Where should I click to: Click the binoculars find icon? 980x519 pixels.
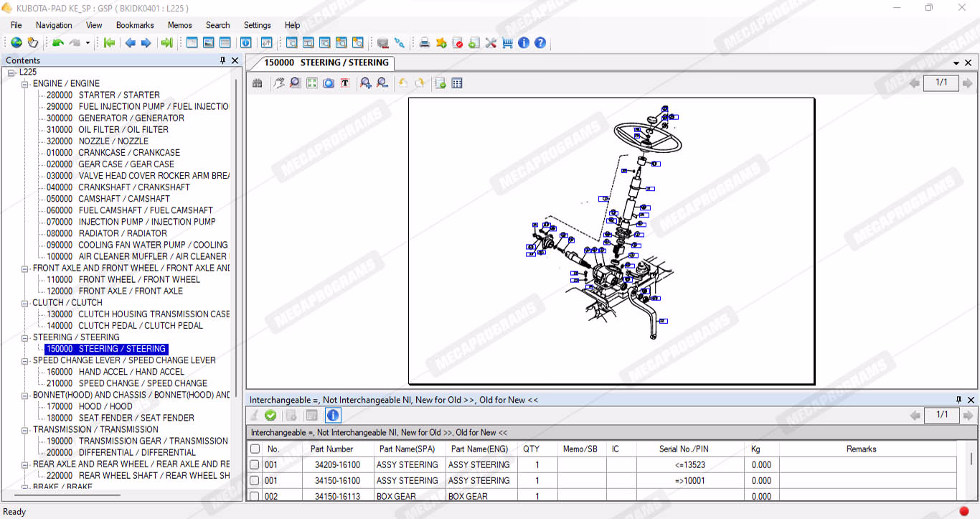point(258,83)
